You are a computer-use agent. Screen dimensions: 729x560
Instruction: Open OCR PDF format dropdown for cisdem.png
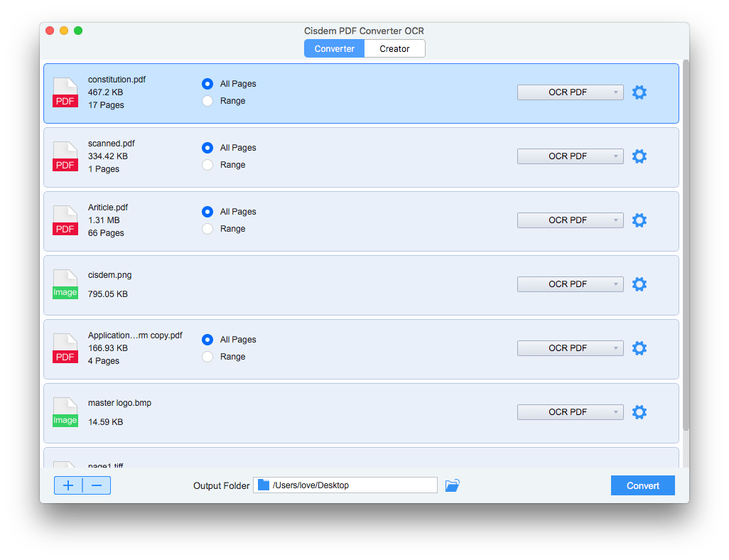pyautogui.click(x=570, y=284)
